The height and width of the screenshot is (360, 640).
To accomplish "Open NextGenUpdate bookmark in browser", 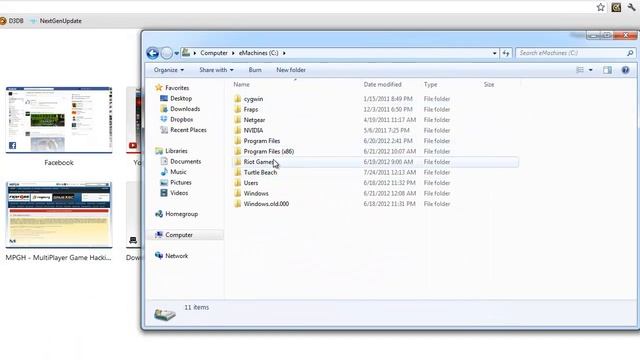I will click(56, 21).
